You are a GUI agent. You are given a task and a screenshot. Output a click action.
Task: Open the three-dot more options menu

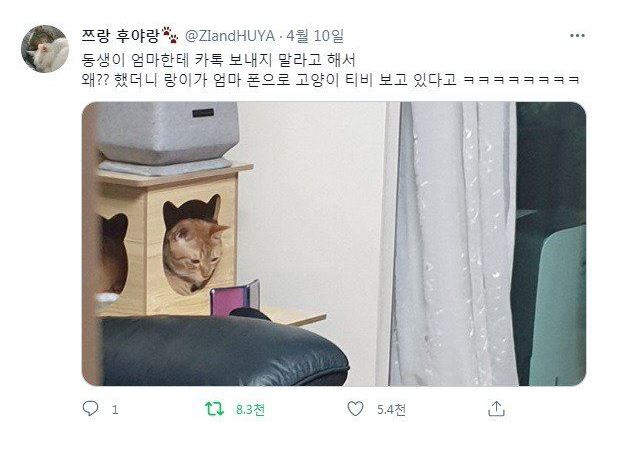point(577,35)
